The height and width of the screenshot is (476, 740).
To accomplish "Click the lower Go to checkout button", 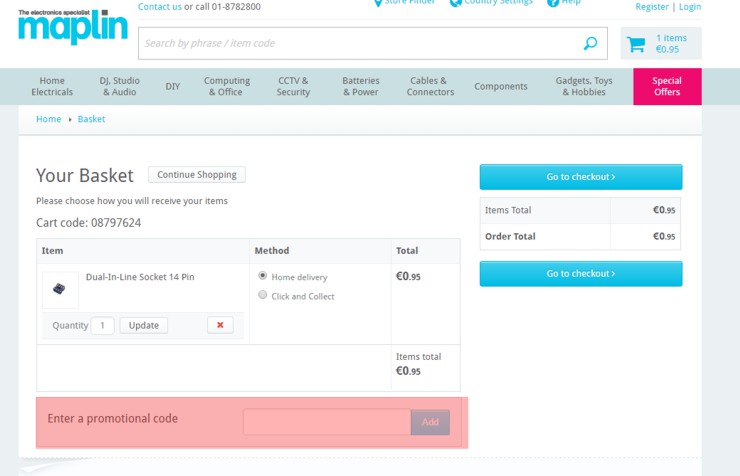I will click(x=581, y=274).
